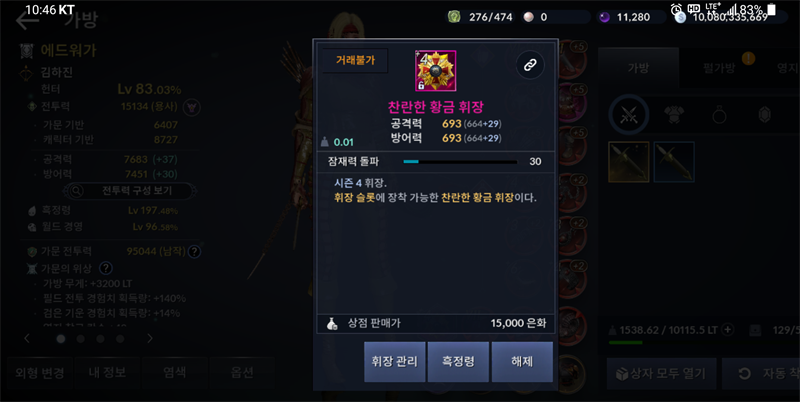The height and width of the screenshot is (402, 800).
Task: Go back with the arrow icon
Action: coord(27,21)
